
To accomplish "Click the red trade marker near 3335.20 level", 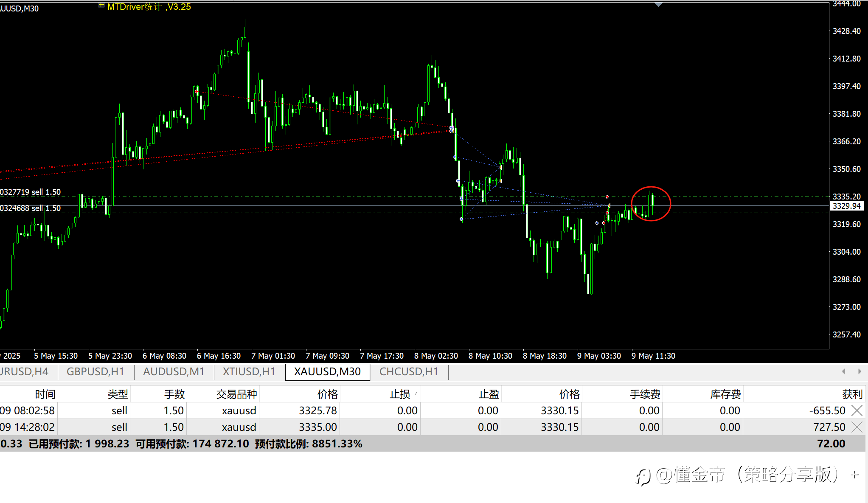I will click(607, 197).
